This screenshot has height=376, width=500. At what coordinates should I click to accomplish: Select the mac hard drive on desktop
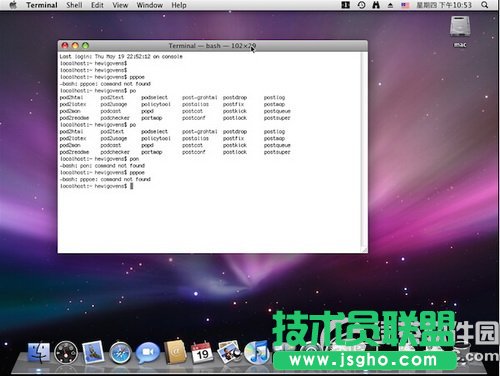[x=460, y=31]
